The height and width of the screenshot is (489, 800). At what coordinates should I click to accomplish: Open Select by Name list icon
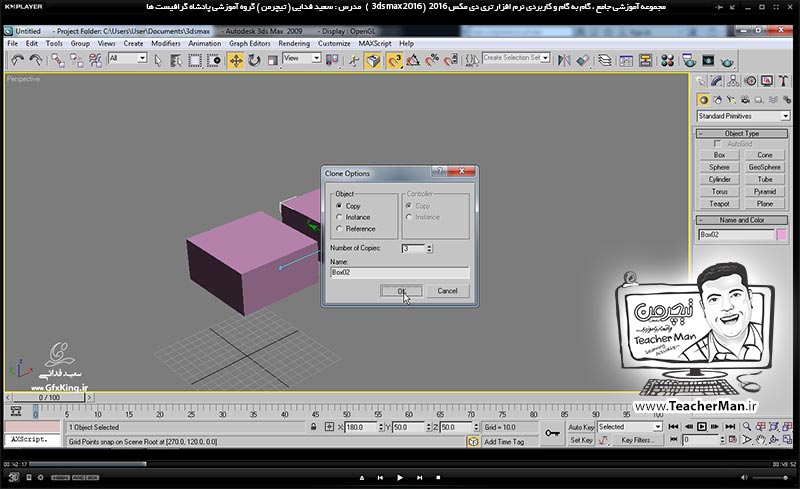click(176, 61)
